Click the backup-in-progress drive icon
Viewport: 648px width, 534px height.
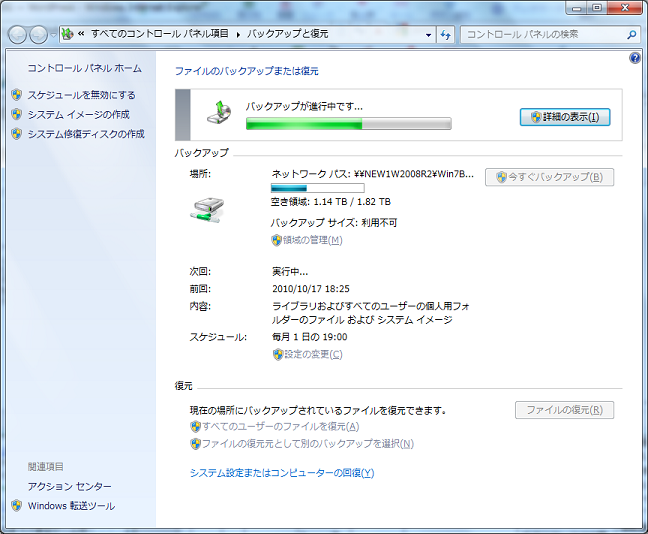click(x=221, y=111)
